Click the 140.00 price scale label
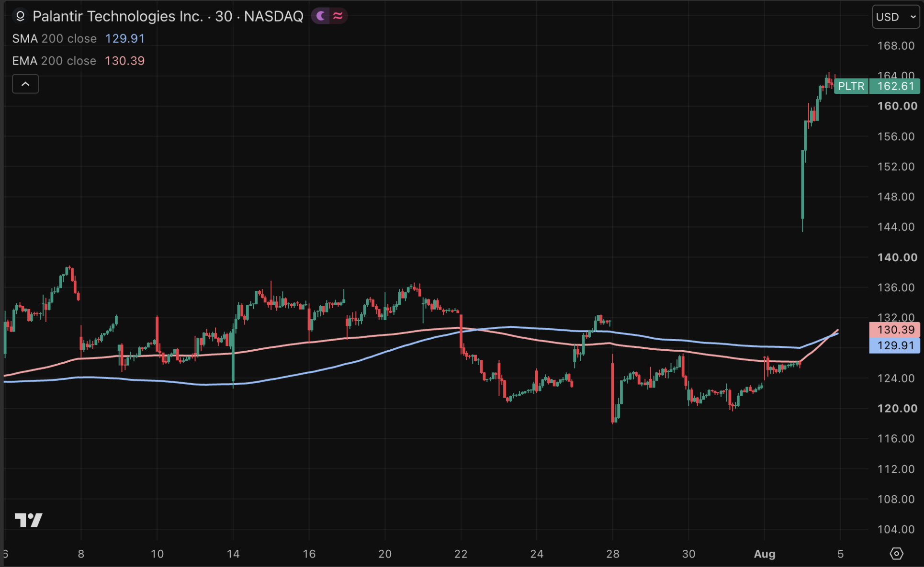924x567 pixels. (897, 257)
